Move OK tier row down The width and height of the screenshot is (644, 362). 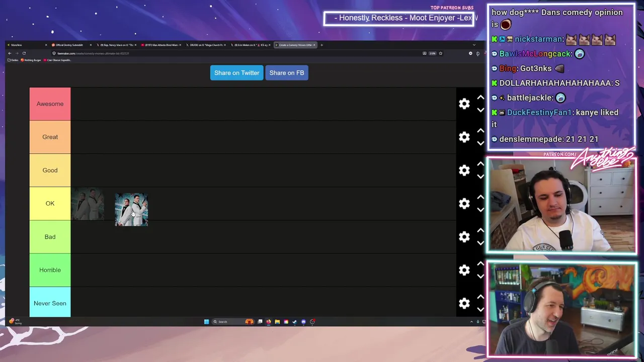click(480, 210)
